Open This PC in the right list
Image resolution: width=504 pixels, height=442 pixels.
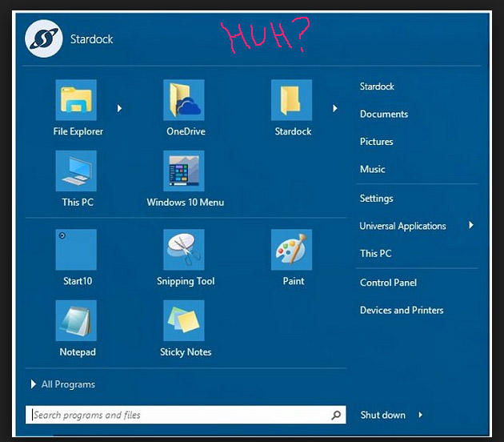pyautogui.click(x=375, y=254)
